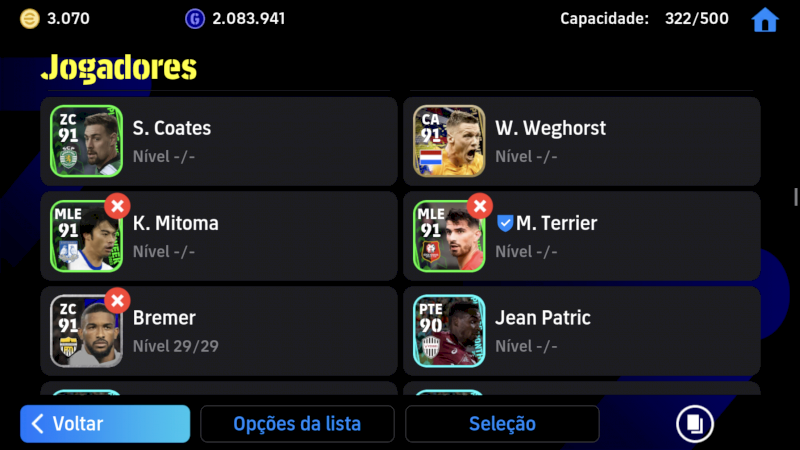Viewport: 800px width, 450px height.
Task: Tap the Capacidade 322/500 indicator
Action: (644, 19)
